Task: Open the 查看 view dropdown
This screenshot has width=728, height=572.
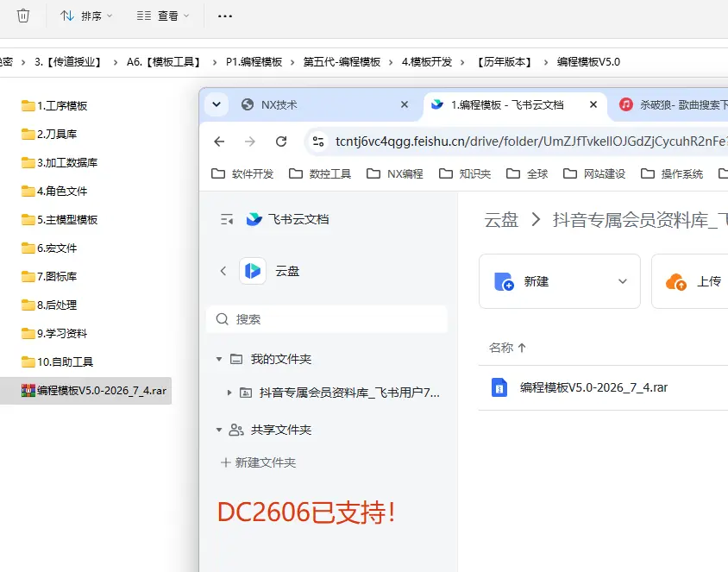Action: click(163, 16)
